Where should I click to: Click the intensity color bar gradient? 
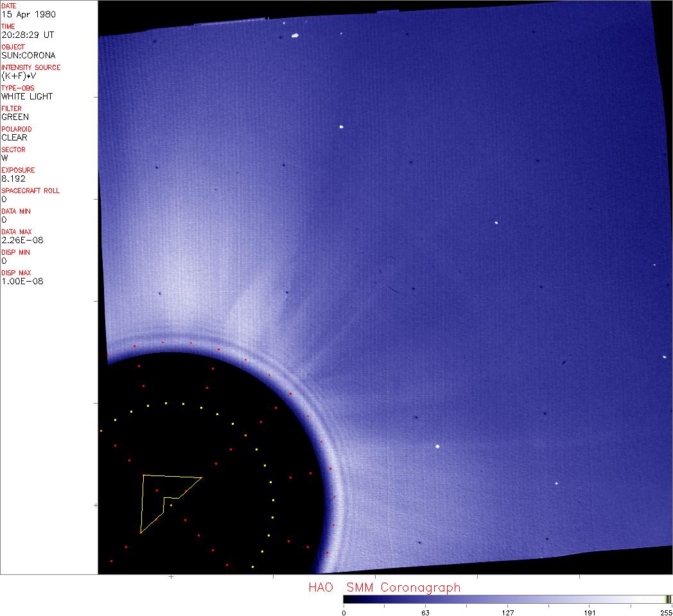[507, 599]
